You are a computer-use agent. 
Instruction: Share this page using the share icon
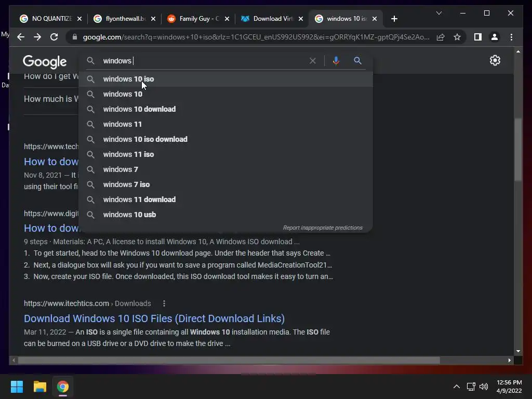441,37
